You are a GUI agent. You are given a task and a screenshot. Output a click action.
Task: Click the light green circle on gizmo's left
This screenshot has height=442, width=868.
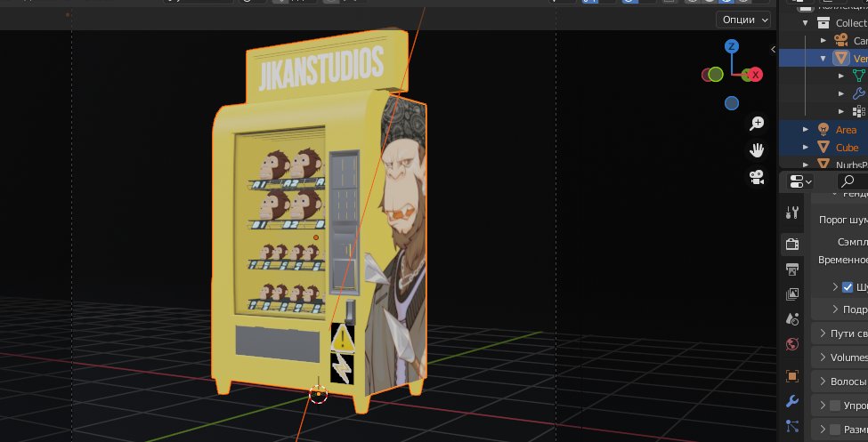coord(716,74)
